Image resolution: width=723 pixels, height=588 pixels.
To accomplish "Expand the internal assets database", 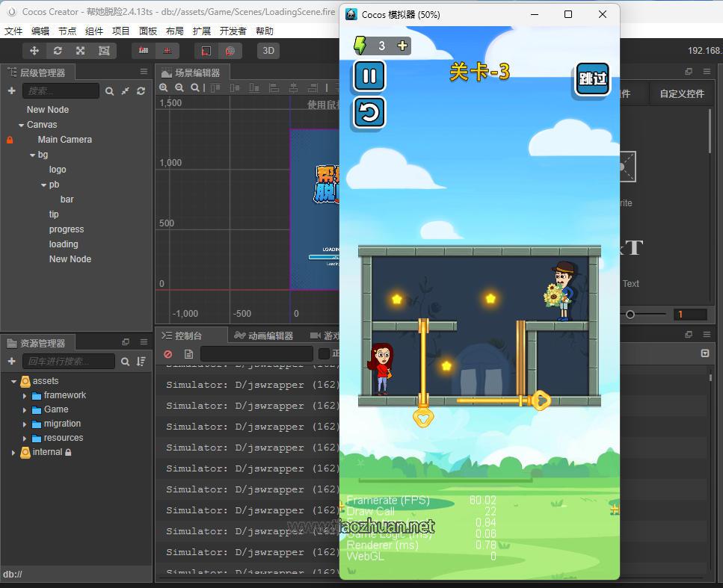I will 13,452.
